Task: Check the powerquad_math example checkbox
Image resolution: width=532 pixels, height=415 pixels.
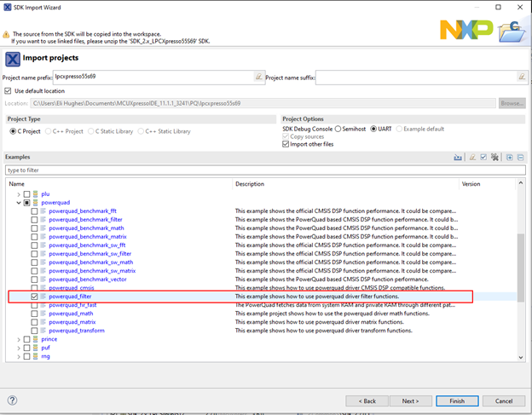Action: [x=34, y=314]
